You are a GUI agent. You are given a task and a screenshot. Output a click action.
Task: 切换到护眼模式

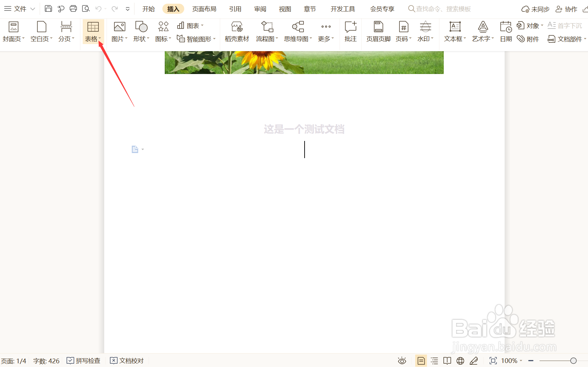[402, 360]
